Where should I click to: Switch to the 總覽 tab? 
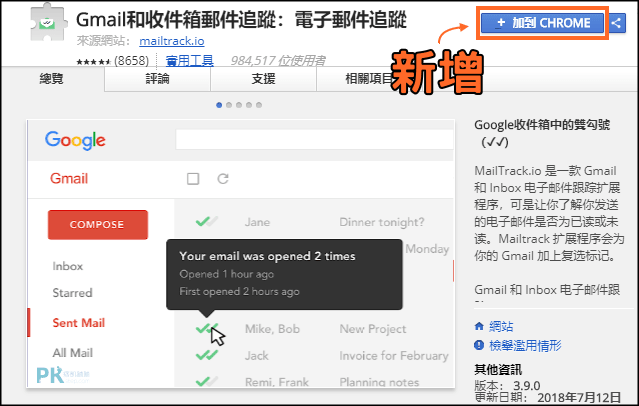[x=52, y=78]
